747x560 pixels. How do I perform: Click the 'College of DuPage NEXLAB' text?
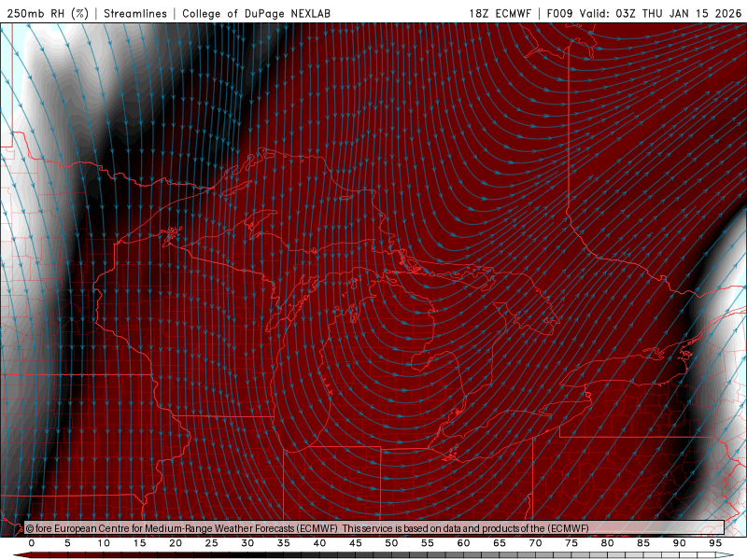click(256, 13)
